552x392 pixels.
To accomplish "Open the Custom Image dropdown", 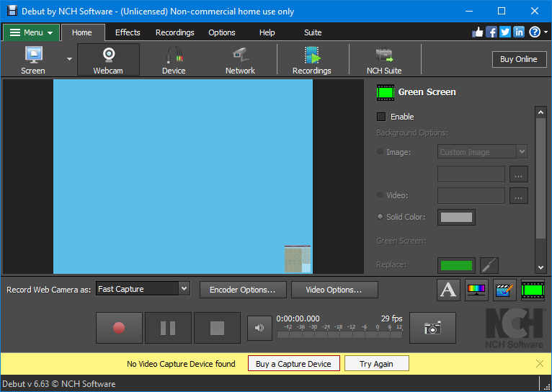I will coord(482,151).
